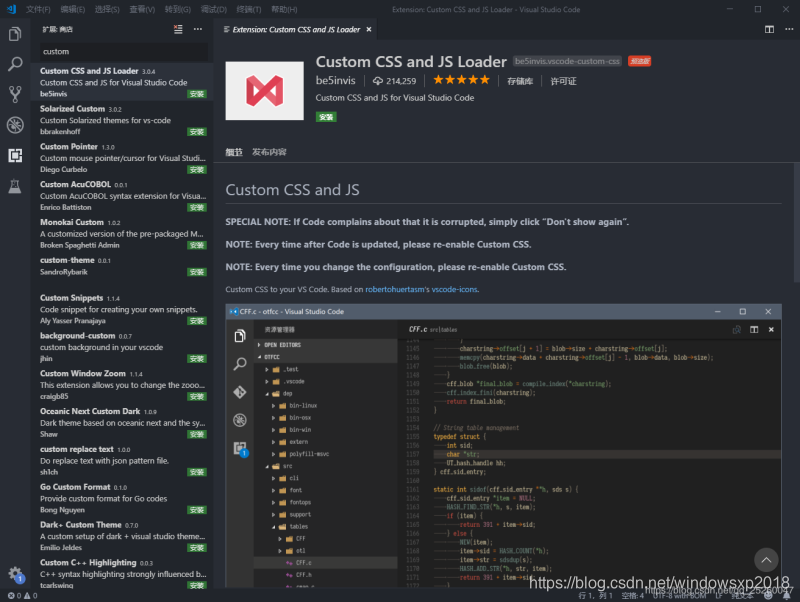Install the Custom Window Zoom extension
This screenshot has width=800, height=602.
196,396
